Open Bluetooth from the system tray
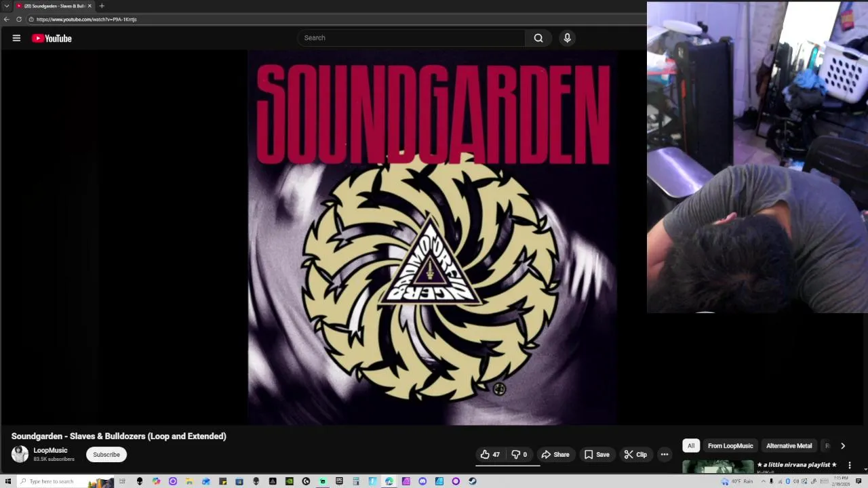 point(788,481)
